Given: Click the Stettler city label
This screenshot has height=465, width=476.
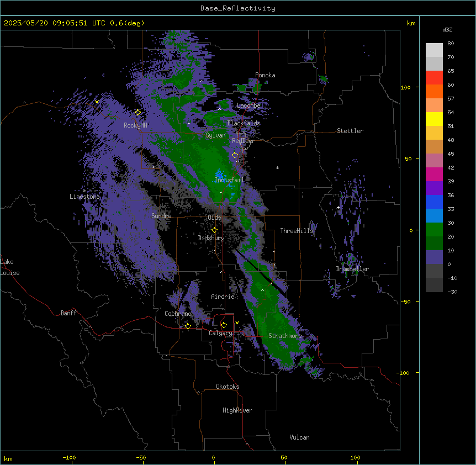Looking at the screenshot, I should click(350, 131).
